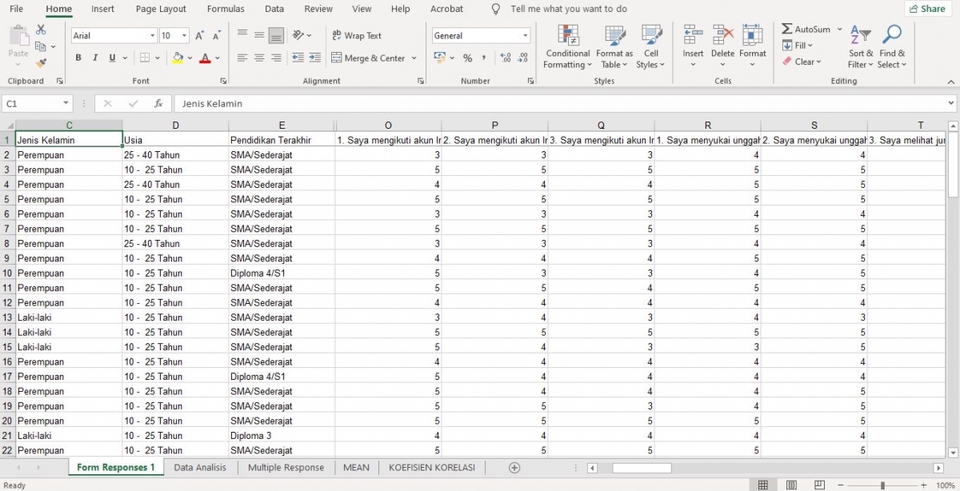Increase font size with large A
This screenshot has width=960, height=491.
tap(200, 36)
